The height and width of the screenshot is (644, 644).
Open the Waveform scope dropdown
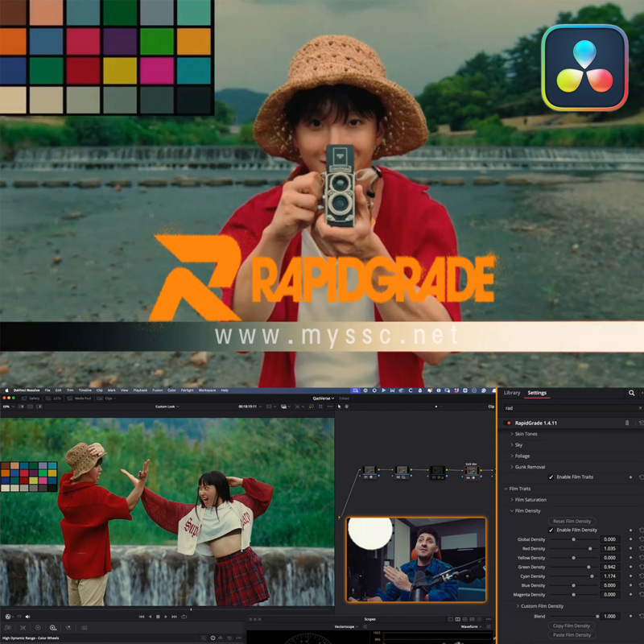471,627
